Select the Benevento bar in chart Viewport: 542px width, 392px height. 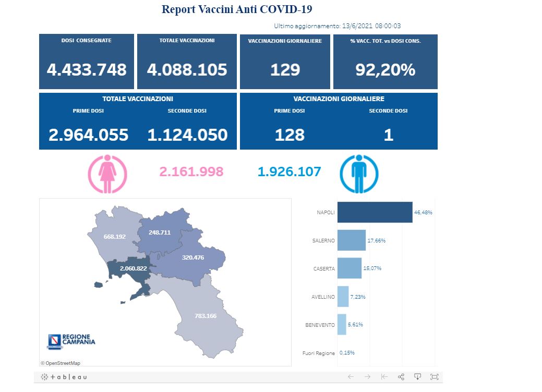point(342,324)
